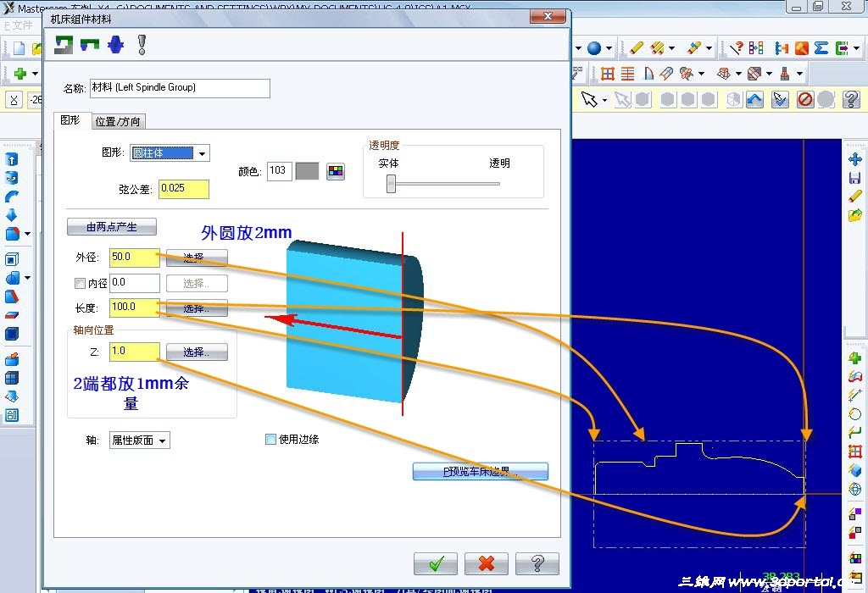This screenshot has height=593, width=868.
Task: Select the stock setup icon in dialog toolbar
Action: click(64, 45)
